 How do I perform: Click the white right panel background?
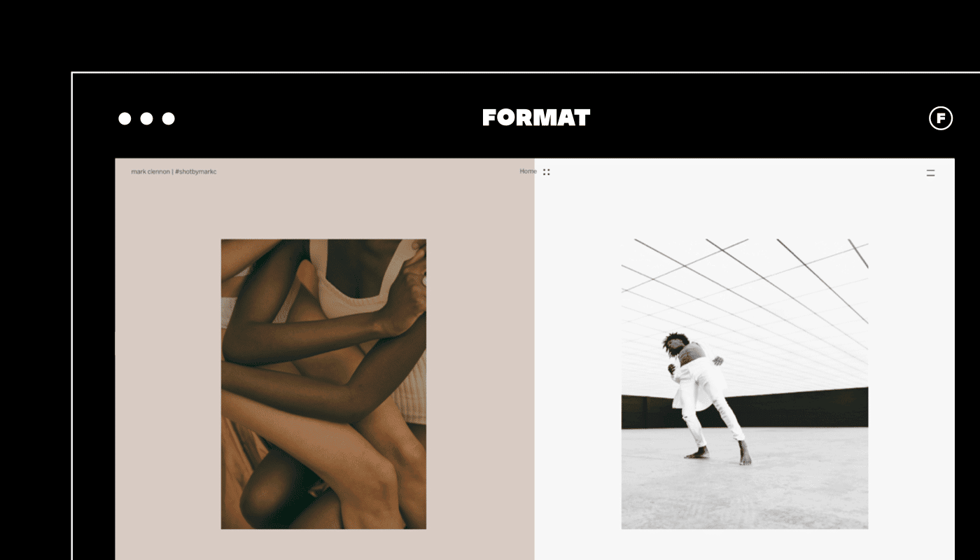910,364
